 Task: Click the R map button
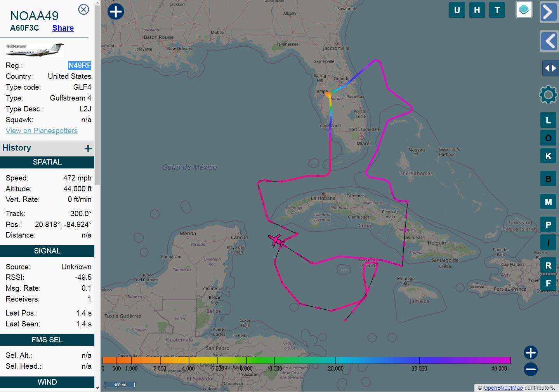[x=548, y=265]
